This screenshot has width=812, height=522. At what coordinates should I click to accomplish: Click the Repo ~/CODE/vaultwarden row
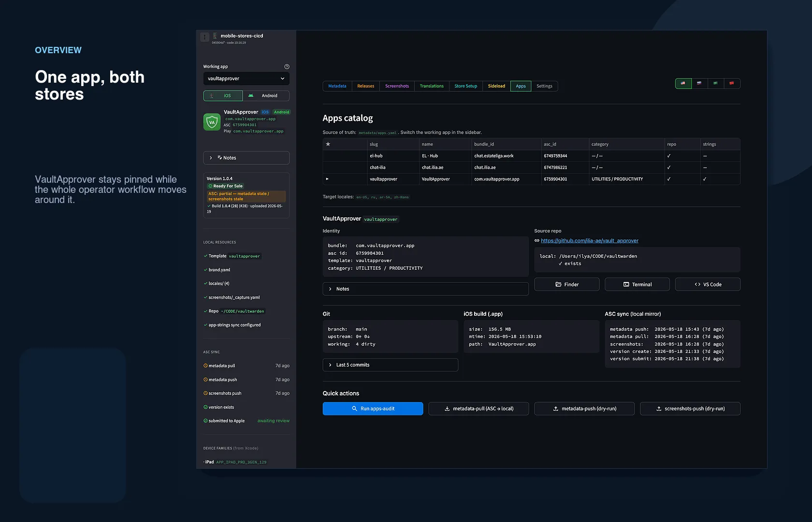234,311
